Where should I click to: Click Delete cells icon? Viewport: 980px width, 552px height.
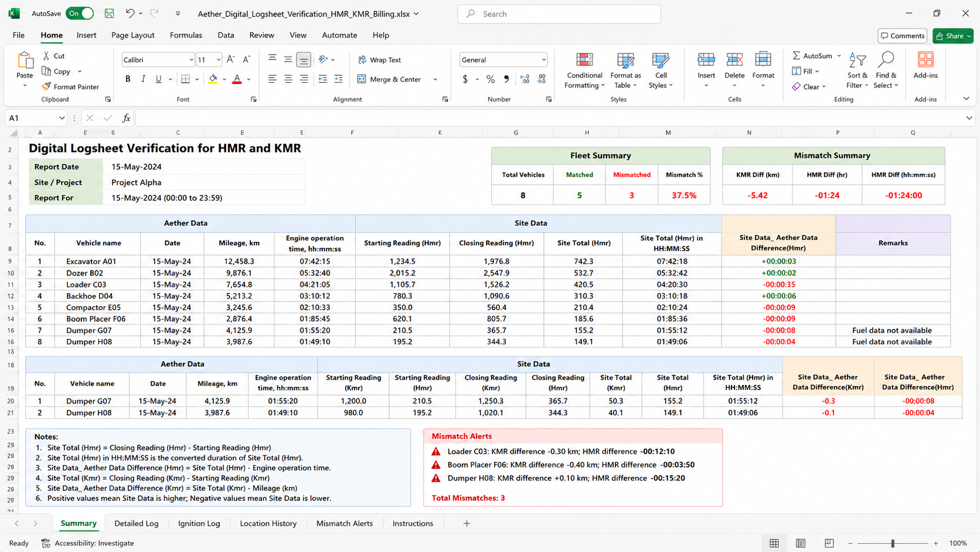[x=734, y=60]
